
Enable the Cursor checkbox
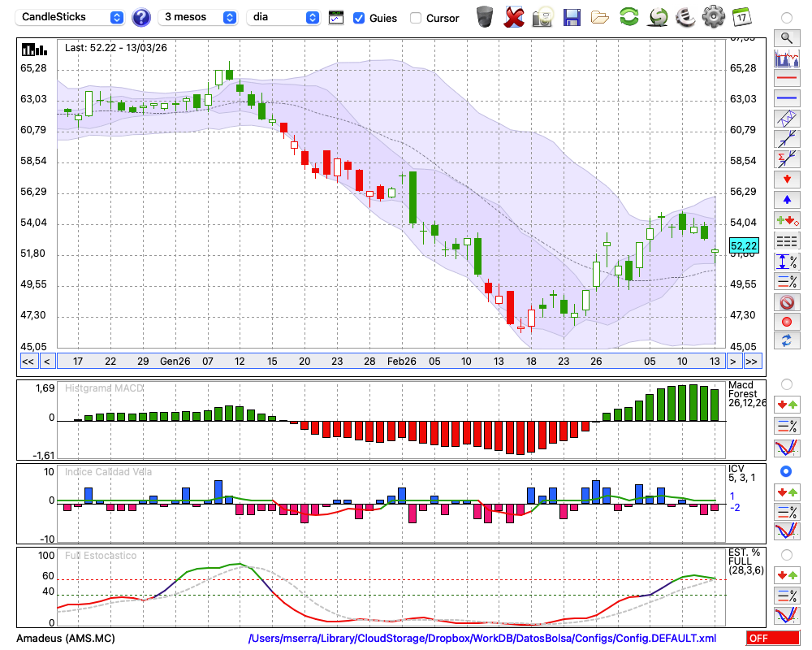coord(416,18)
